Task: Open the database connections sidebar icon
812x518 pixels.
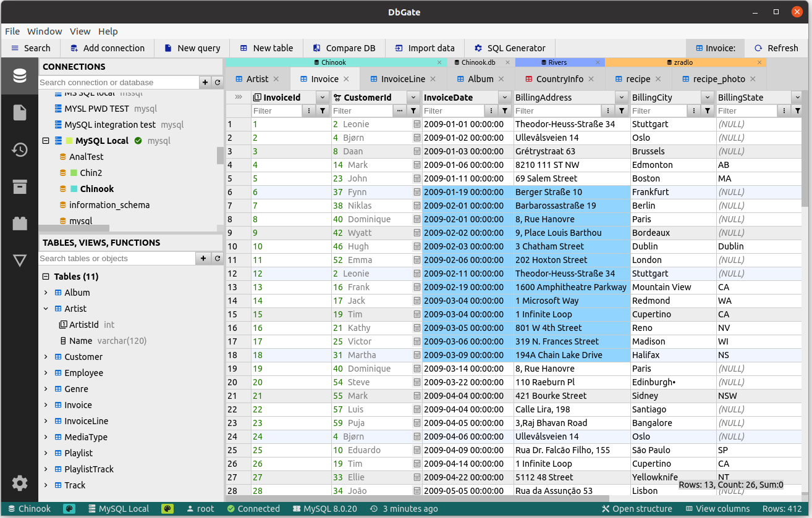Action: pos(20,76)
